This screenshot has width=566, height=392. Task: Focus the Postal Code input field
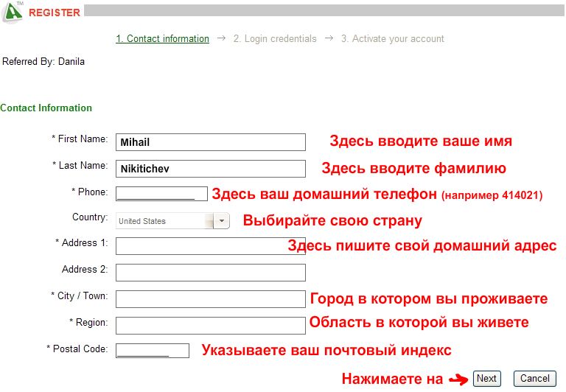pos(153,351)
